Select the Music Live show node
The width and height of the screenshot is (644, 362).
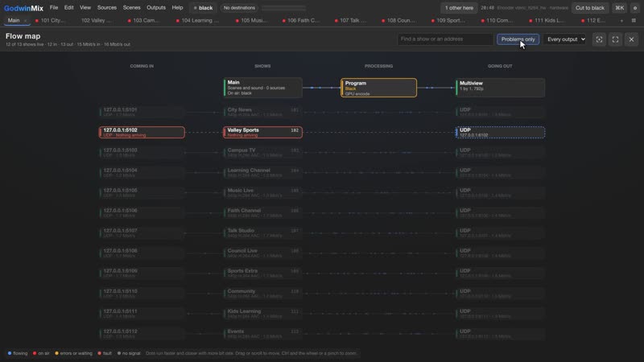(263, 192)
